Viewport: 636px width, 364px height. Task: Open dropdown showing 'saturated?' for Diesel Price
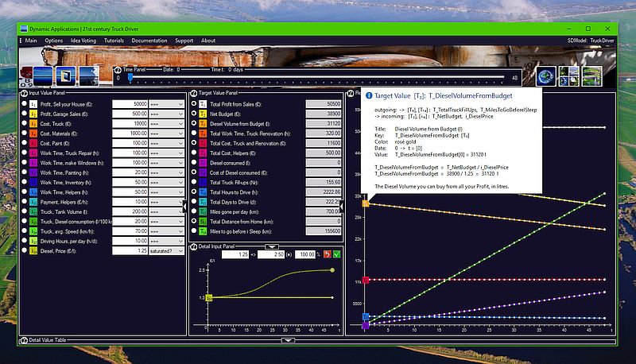166,251
